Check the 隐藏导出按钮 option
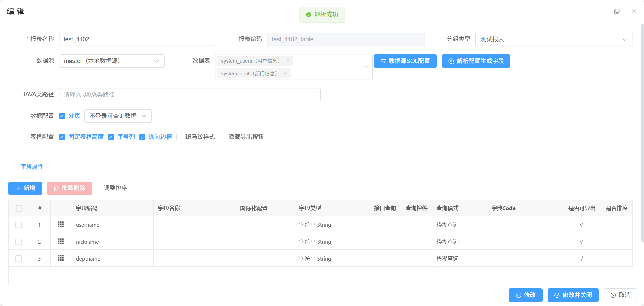This screenshot has width=644, height=306. (x=222, y=137)
